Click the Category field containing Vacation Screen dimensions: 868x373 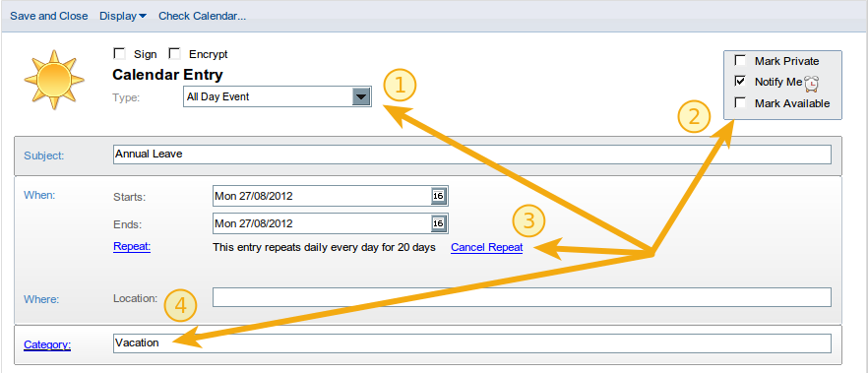(x=472, y=343)
